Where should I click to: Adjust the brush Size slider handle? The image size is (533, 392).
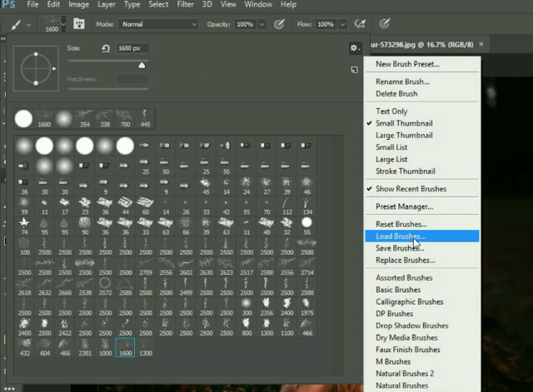142,65
